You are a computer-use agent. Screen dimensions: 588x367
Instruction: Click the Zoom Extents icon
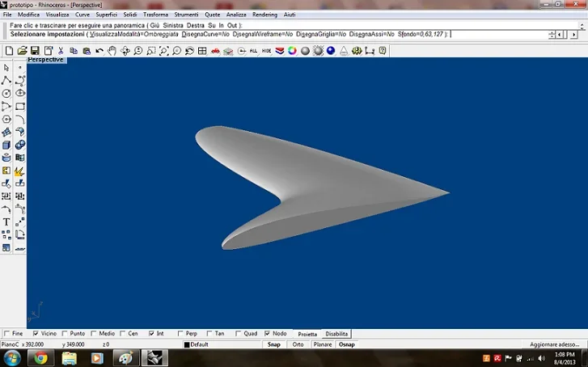click(164, 51)
